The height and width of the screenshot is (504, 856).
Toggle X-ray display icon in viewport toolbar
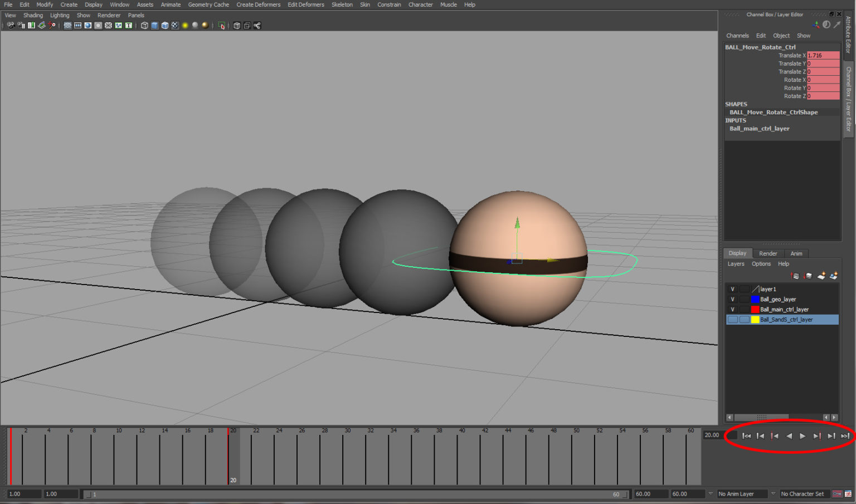(x=237, y=26)
